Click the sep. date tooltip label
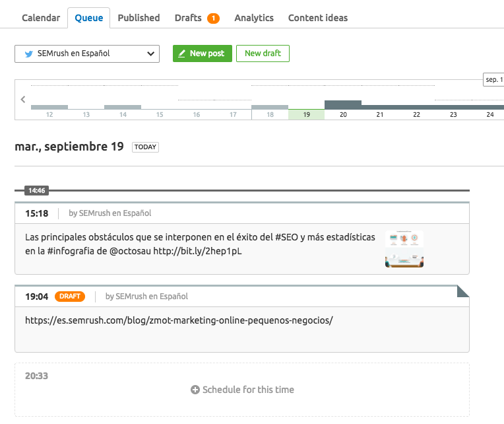Screen dimensions: 504x424 click(x=493, y=79)
